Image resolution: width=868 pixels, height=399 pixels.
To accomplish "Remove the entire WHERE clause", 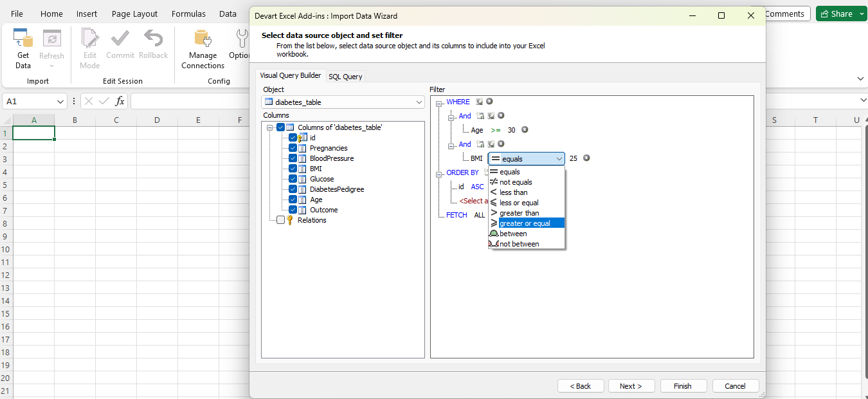I will 489,102.
